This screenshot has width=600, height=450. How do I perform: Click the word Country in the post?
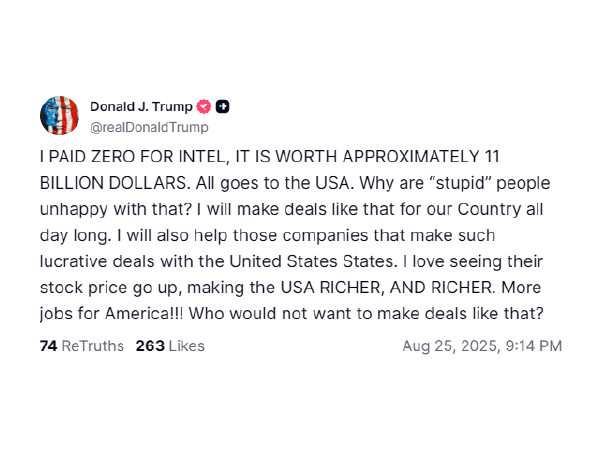coord(489,209)
